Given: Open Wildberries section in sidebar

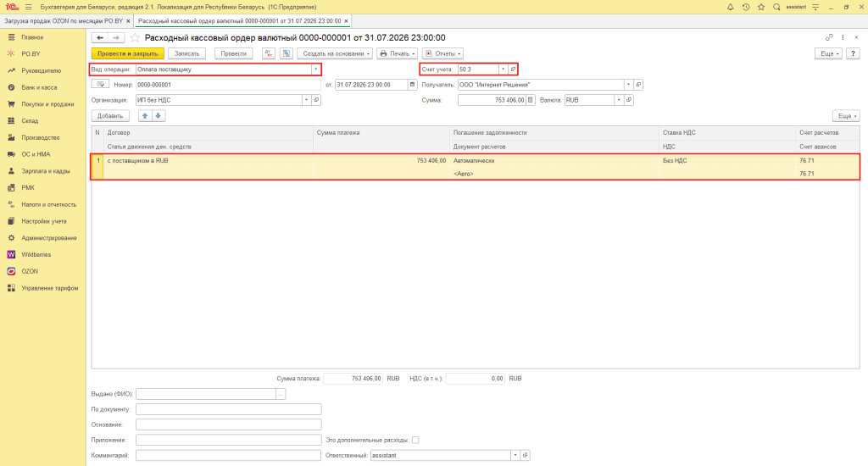Looking at the screenshot, I should tap(36, 254).
